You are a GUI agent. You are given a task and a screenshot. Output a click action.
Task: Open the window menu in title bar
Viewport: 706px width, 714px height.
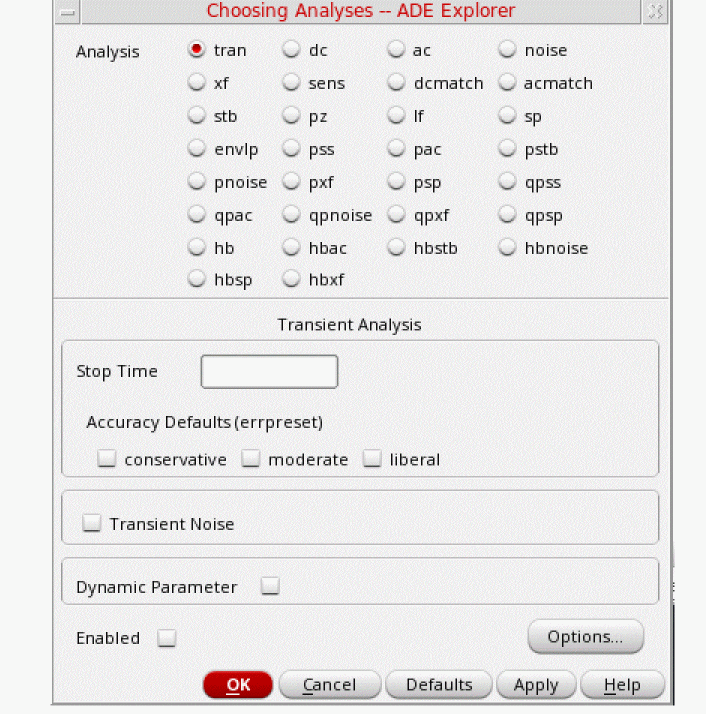[x=67, y=12]
